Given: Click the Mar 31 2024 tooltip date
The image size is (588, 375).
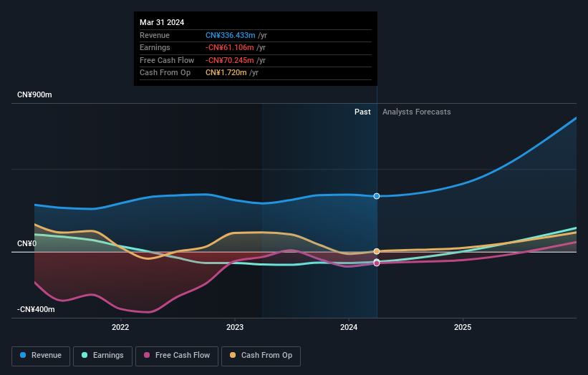Looking at the screenshot, I should coord(162,22).
